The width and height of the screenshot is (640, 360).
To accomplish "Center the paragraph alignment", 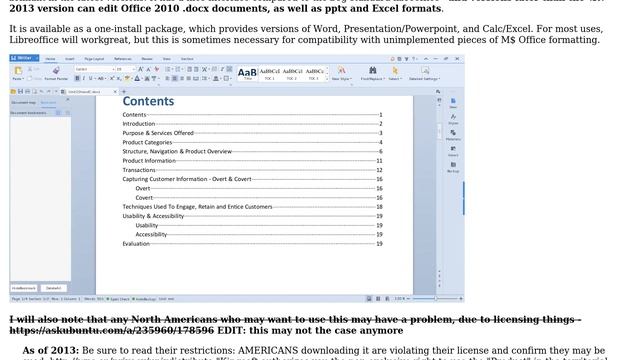I will (x=174, y=78).
